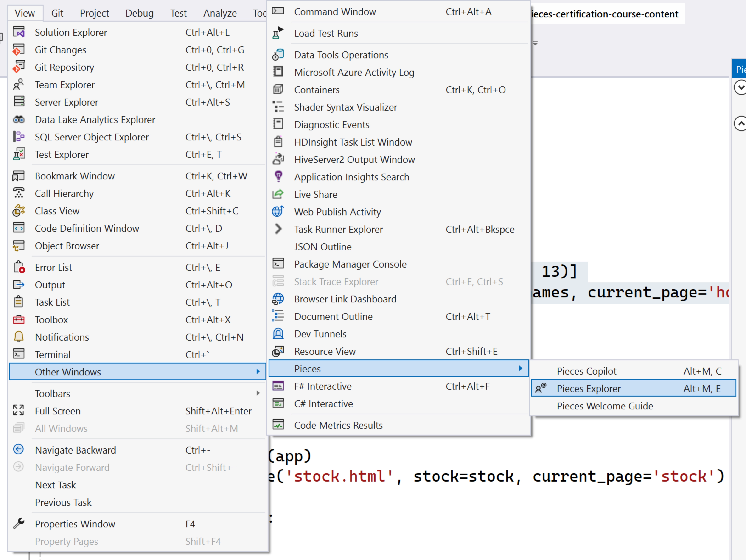Click the Class View icon

tap(19, 211)
